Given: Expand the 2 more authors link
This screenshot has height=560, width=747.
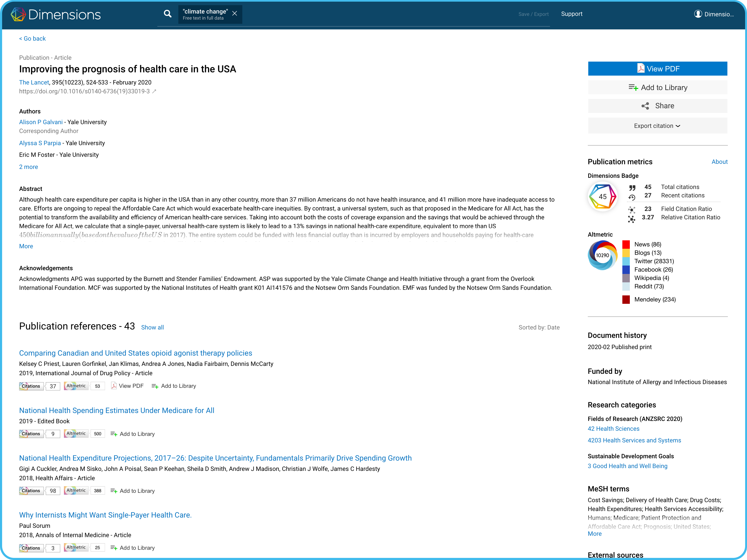Looking at the screenshot, I should point(28,167).
